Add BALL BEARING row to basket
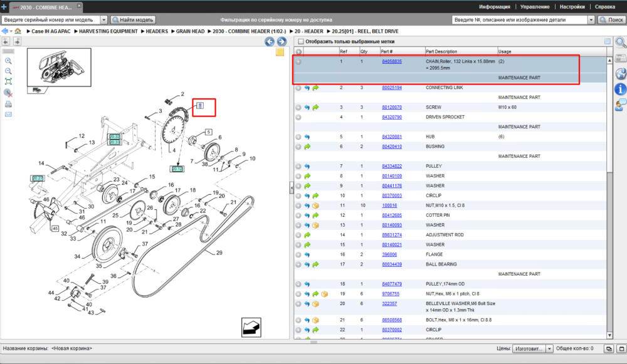Screen dimensions: 627x364 (298, 264)
